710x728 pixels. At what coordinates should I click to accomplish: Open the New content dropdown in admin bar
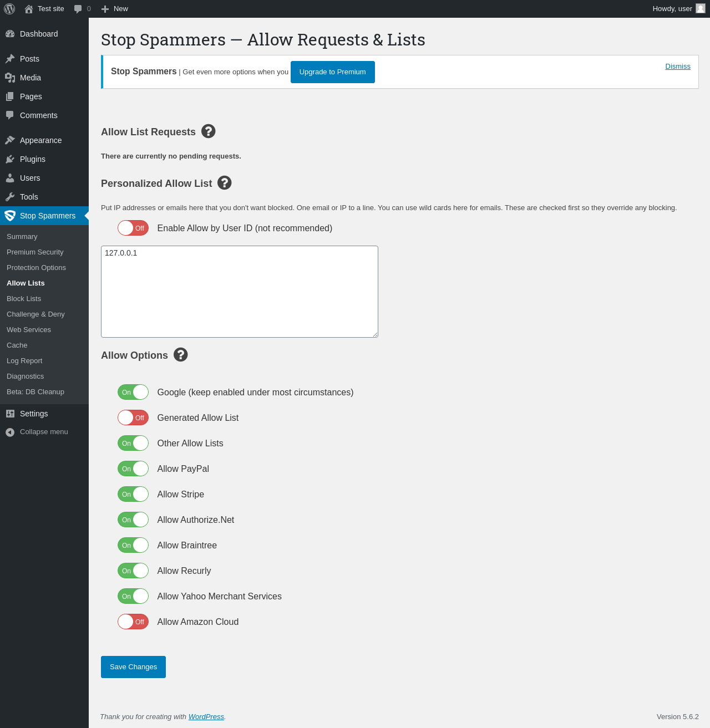click(x=114, y=9)
